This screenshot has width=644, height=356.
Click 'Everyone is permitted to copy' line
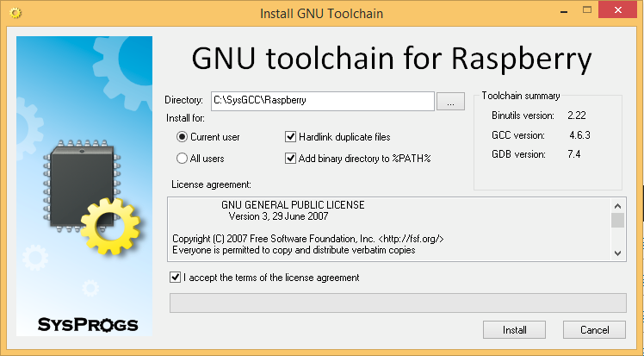tap(294, 250)
